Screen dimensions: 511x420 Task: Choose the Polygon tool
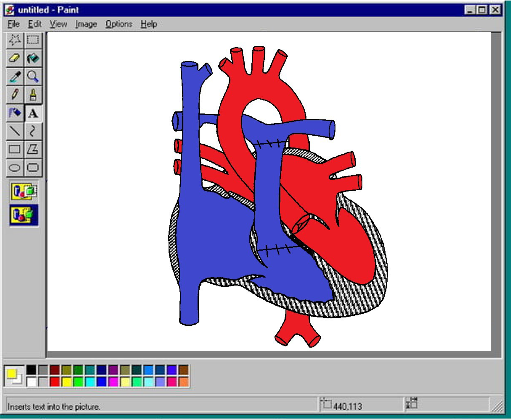[x=33, y=149]
